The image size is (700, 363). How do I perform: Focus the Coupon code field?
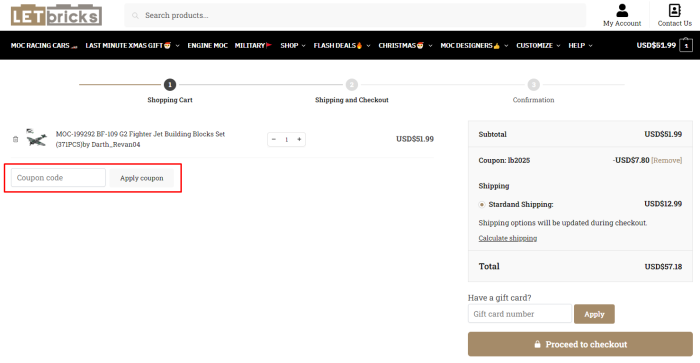(x=58, y=178)
